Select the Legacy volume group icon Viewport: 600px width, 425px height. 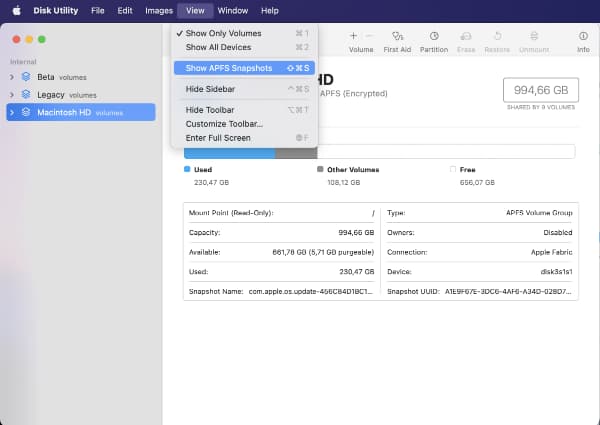[26, 94]
